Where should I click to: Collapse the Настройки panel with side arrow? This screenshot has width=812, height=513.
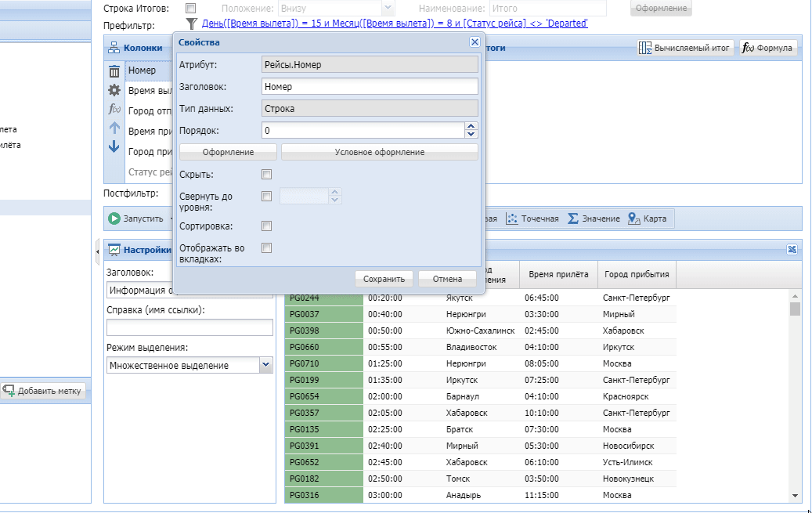(97, 250)
